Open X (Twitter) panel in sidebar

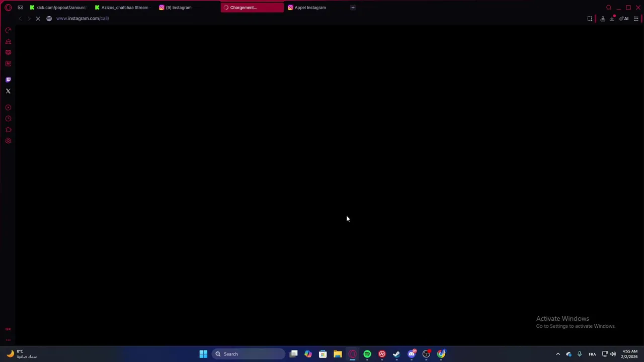[8, 91]
